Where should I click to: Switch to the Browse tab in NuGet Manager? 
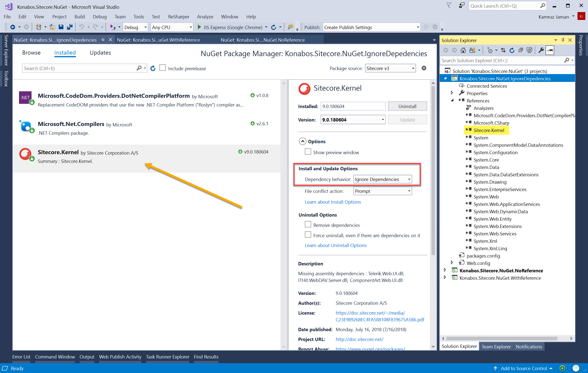(x=30, y=52)
